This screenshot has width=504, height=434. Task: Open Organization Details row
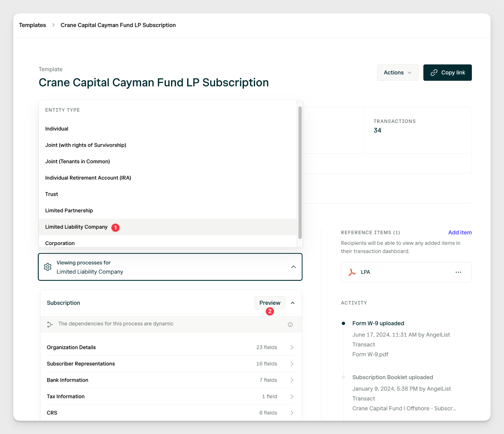click(x=170, y=347)
